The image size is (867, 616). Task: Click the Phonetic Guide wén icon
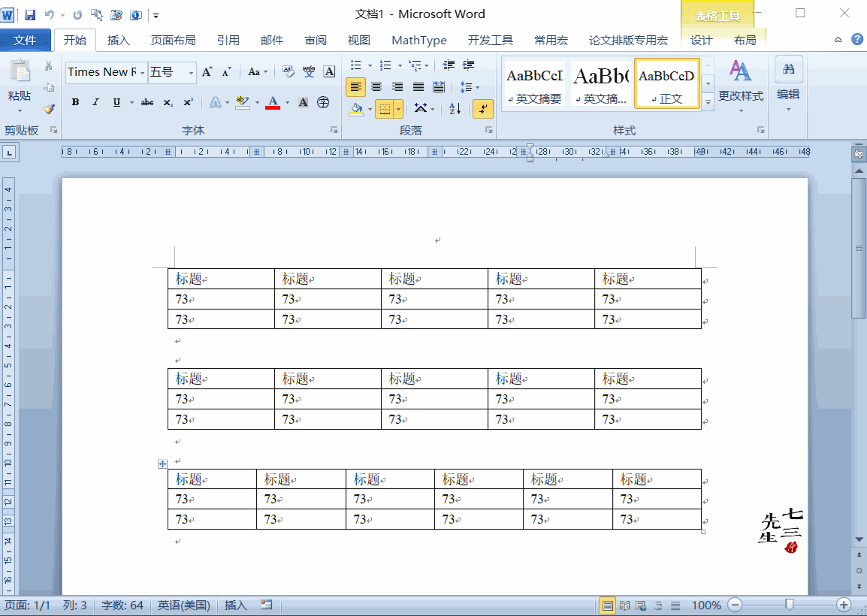tap(309, 71)
